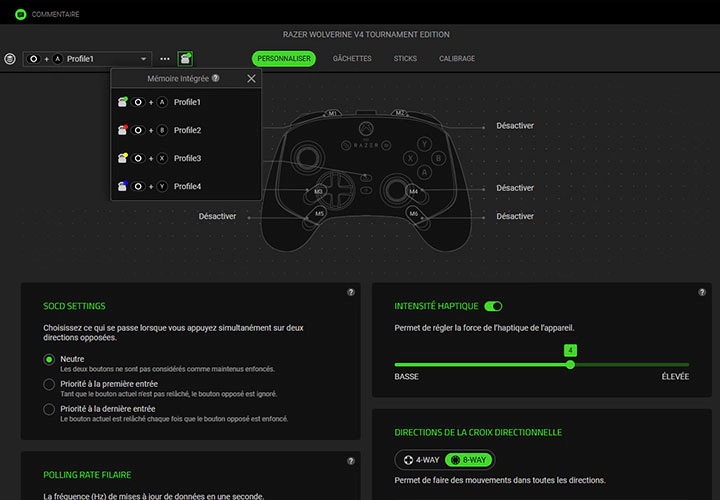Click the green memory slot icon of Profile1
The width and height of the screenshot is (720, 500).
coord(123,102)
